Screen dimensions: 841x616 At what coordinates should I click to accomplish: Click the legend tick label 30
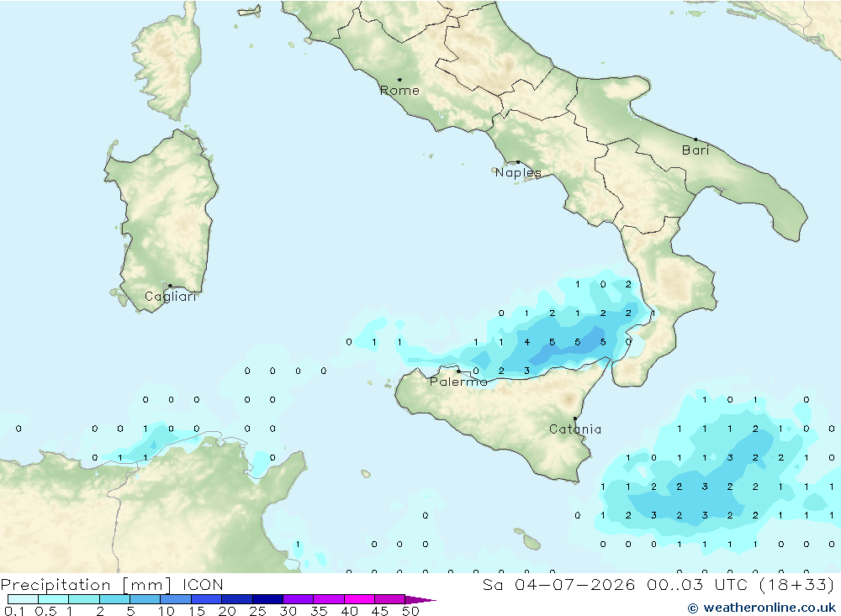tap(288, 611)
